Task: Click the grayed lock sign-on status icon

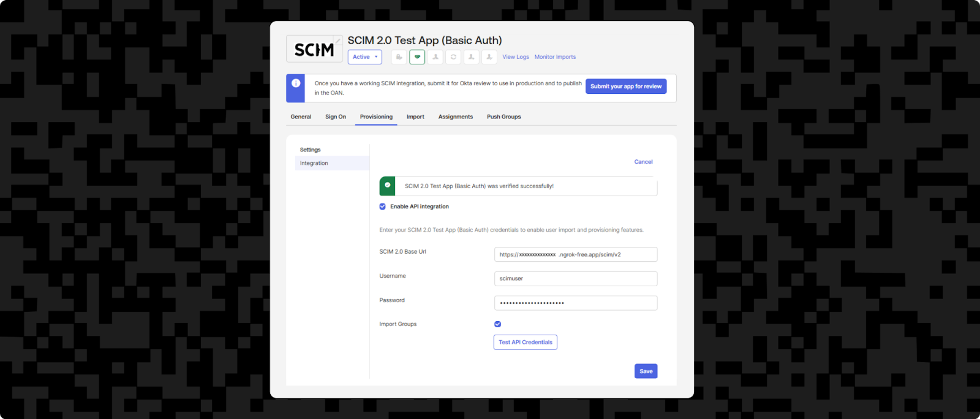Action: 399,57
